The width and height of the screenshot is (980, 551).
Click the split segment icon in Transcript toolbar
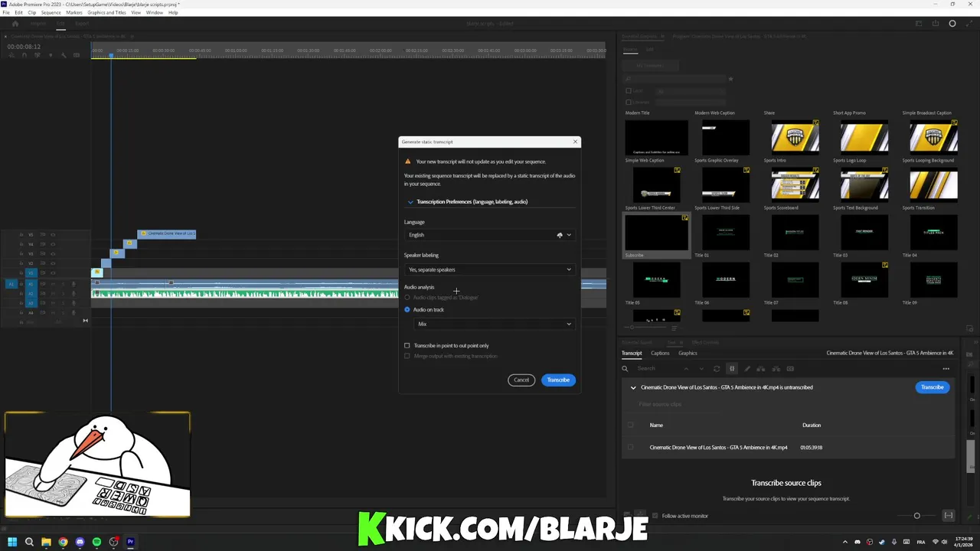pos(776,369)
